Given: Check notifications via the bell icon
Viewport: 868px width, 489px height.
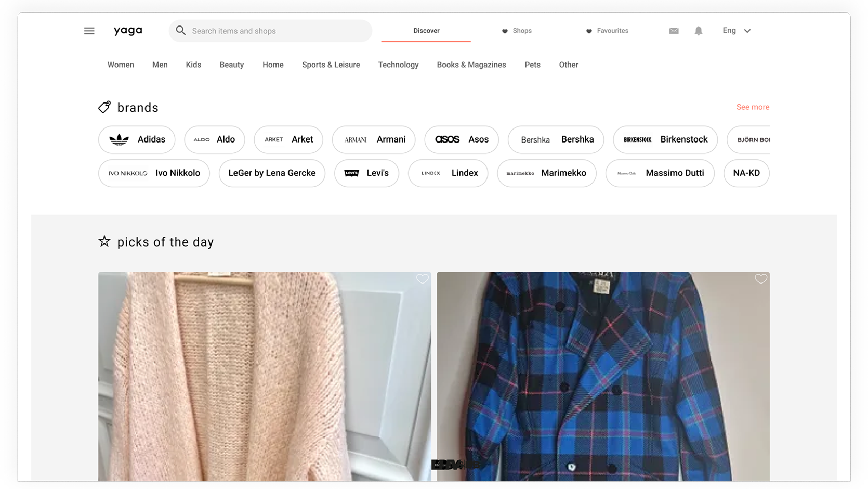Looking at the screenshot, I should pyautogui.click(x=698, y=31).
